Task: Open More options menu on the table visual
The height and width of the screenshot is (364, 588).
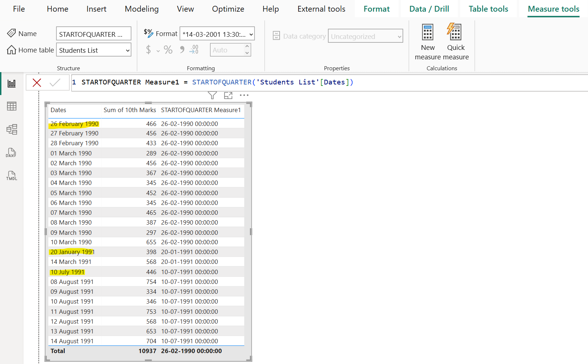Action: click(x=244, y=95)
